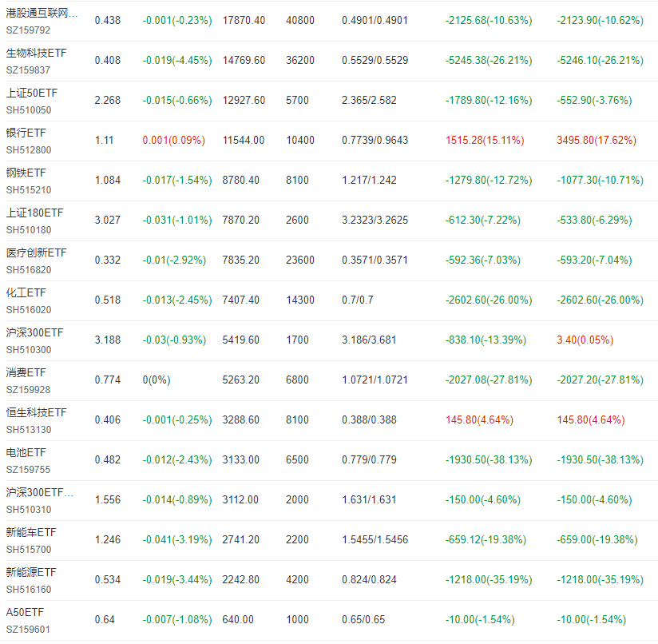658x644 pixels.
Task: Open the 生物科技ETF row name
Action: pos(36,53)
